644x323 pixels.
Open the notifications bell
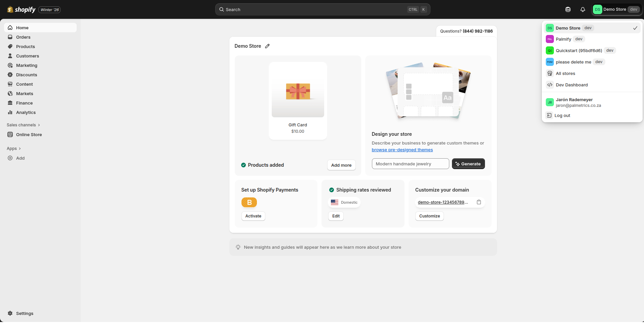(583, 9)
